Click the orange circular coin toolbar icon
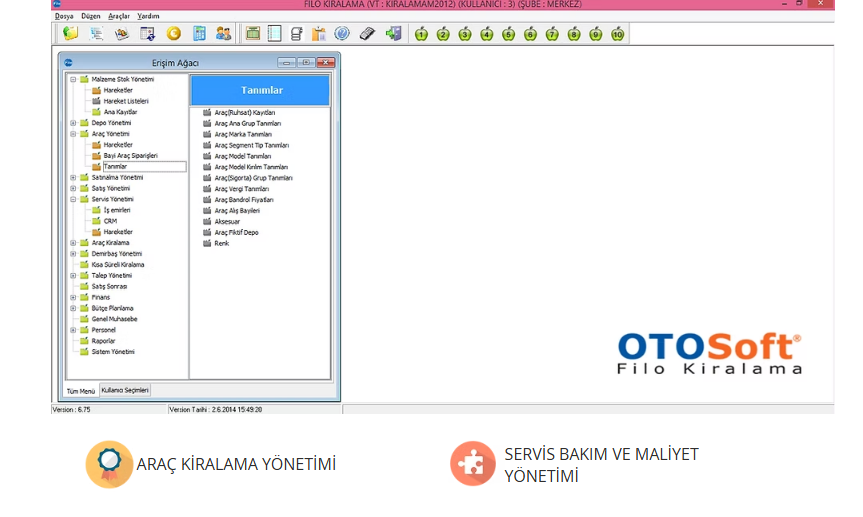Image resolution: width=863 pixels, height=517 pixels. 173,34
